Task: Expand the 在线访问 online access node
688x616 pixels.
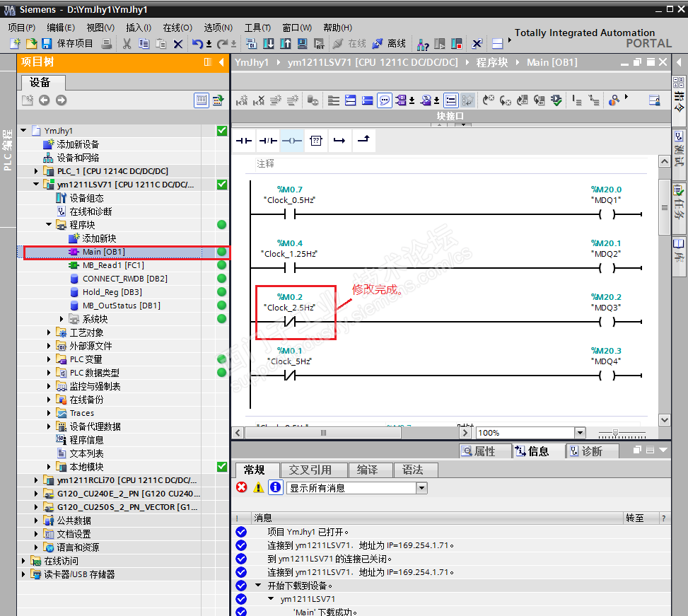Action: [23, 561]
